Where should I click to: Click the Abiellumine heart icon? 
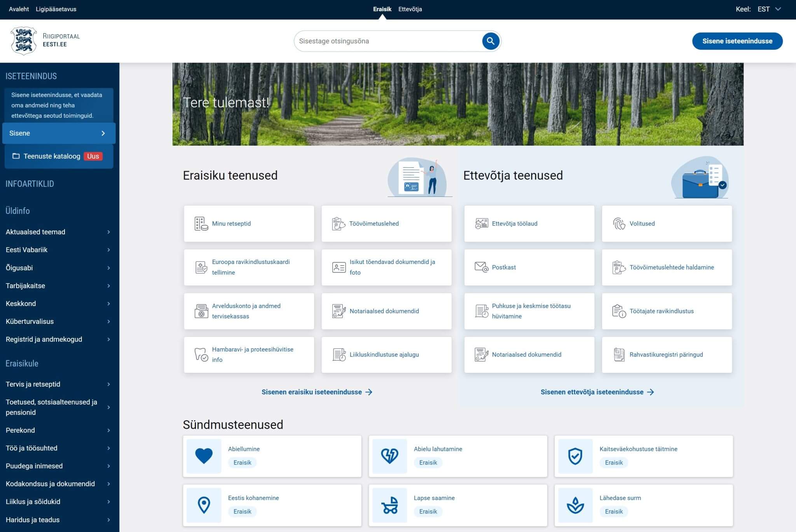click(x=204, y=456)
